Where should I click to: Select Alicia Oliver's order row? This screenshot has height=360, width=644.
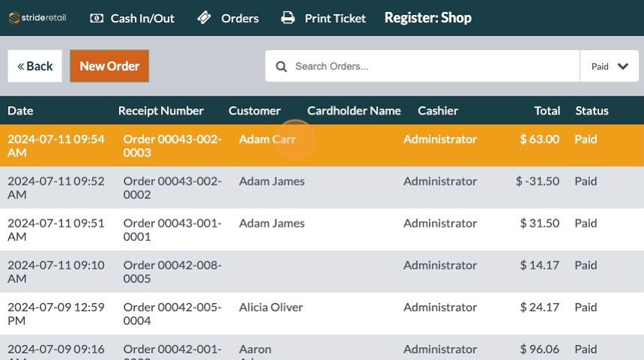click(322, 314)
